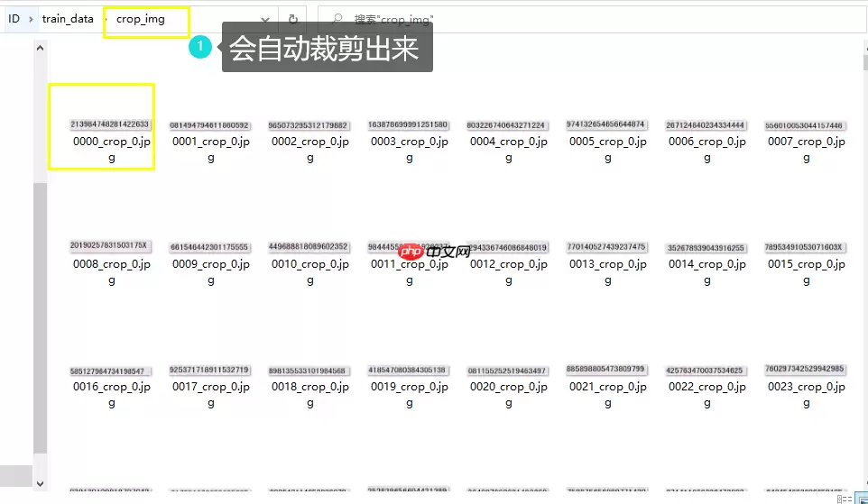
Task: Select file 0003_crop_0.jpg
Action: pos(409,141)
